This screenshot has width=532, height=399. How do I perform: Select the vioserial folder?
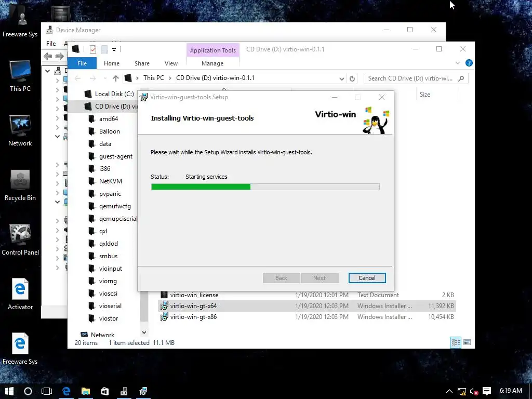coord(110,306)
